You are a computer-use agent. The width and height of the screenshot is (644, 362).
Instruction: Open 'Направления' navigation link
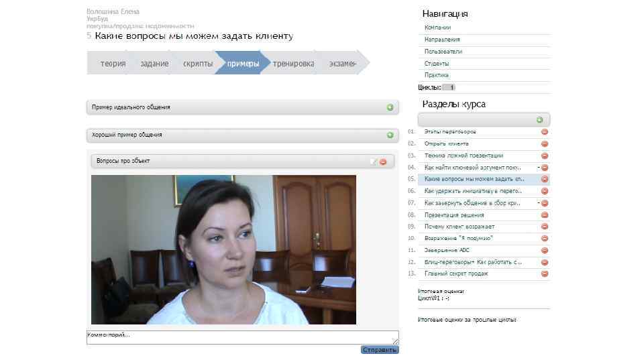pyautogui.click(x=442, y=40)
